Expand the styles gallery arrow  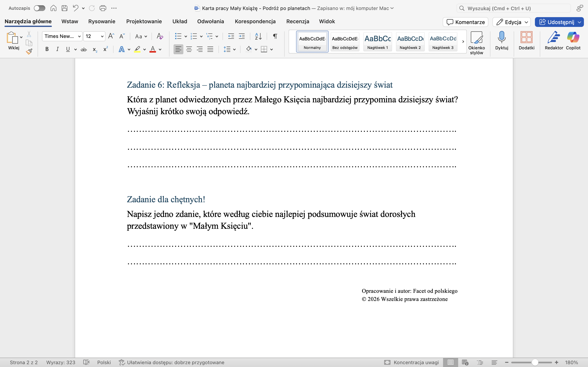pyautogui.click(x=463, y=42)
